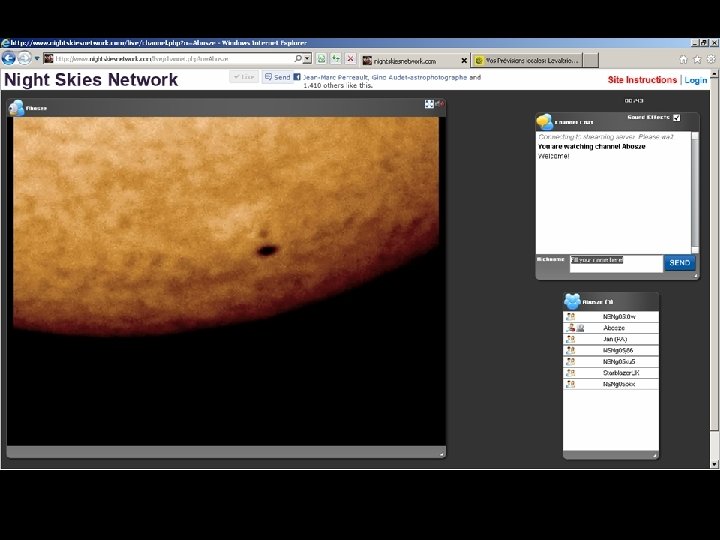Screen dimensions: 720x540
Task: Click the browser Home icon
Action: 683,59
